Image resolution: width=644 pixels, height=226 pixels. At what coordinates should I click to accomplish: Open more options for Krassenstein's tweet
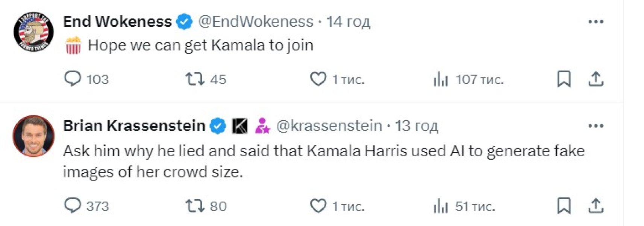point(596,126)
